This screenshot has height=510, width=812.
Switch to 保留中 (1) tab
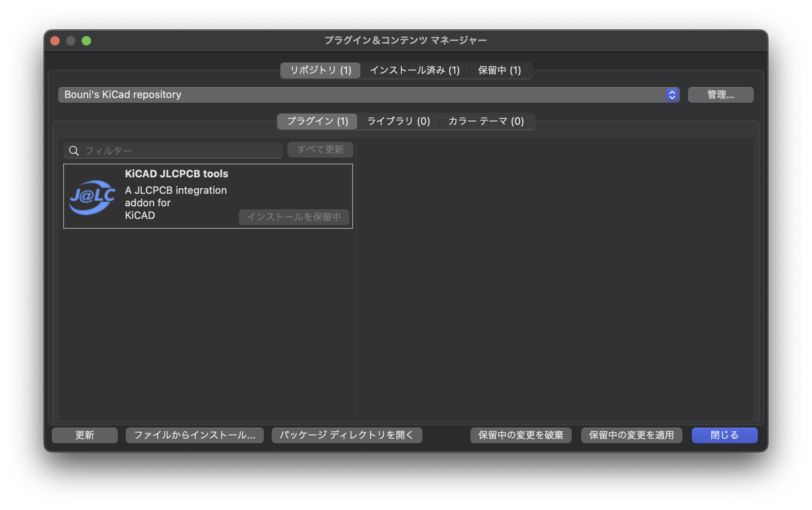tap(499, 71)
